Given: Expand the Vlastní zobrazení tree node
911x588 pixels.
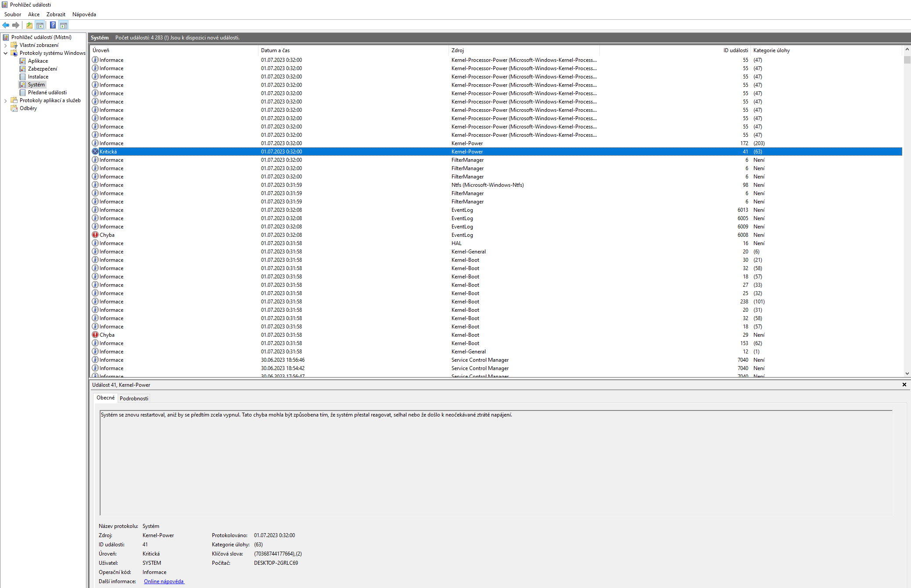Looking at the screenshot, I should click(x=5, y=45).
